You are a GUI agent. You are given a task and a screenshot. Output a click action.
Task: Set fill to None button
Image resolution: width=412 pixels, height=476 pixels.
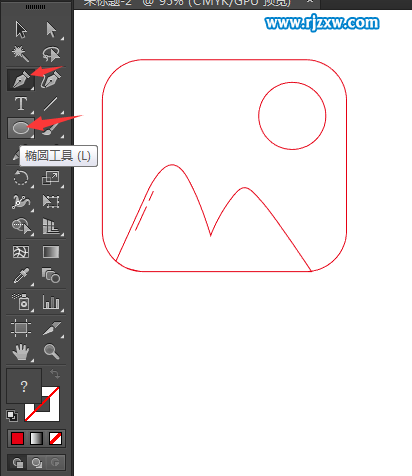tap(55, 438)
